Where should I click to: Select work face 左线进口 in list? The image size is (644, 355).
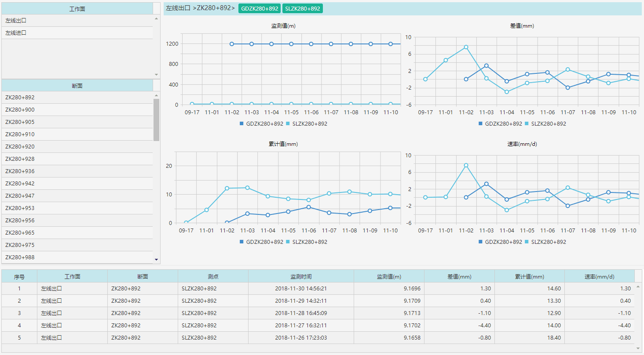coord(77,33)
